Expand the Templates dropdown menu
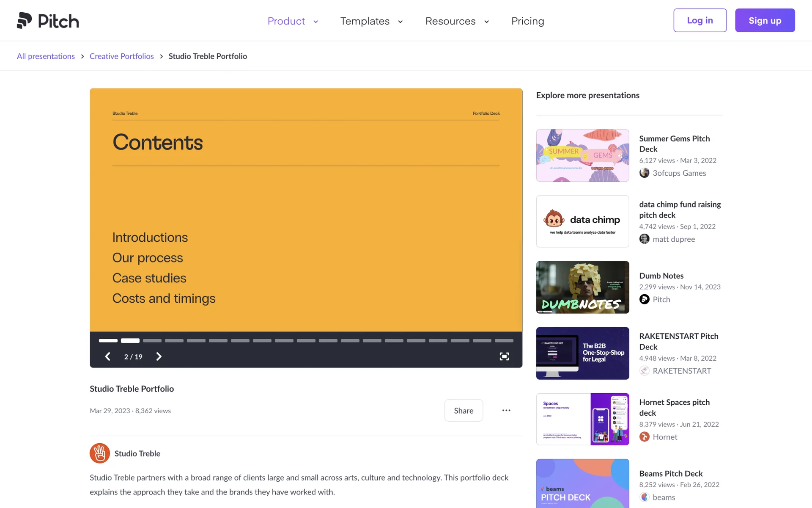This screenshot has width=812, height=508. [x=371, y=21]
